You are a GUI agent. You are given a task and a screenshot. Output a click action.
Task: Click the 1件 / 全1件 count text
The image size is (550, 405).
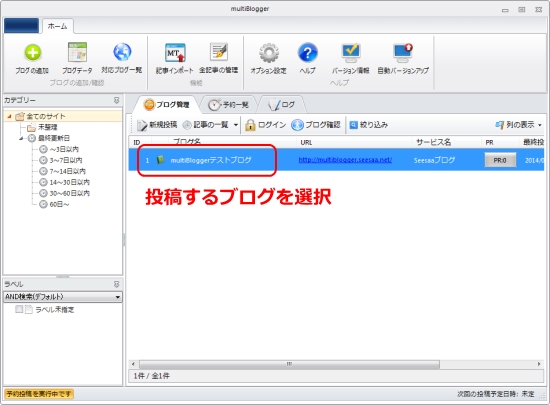[152, 376]
